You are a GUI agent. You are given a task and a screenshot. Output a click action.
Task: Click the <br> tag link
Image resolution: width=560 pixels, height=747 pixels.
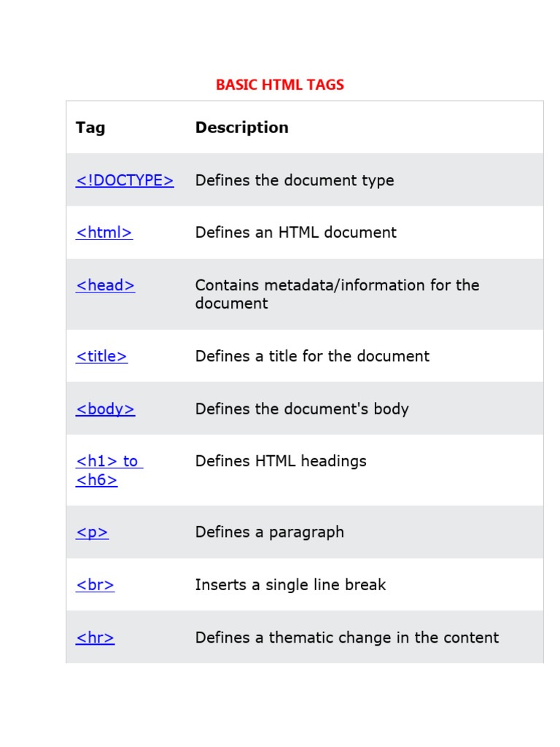coord(96,584)
